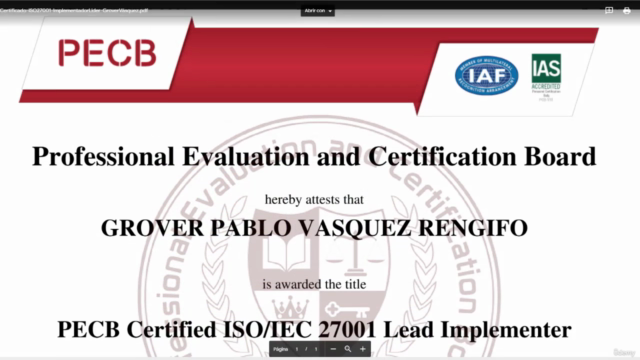Click 'PECB Certified ISO/IEC 27001 Lead Implementer' title
Viewport: 640px width, 360px height.
tap(314, 330)
